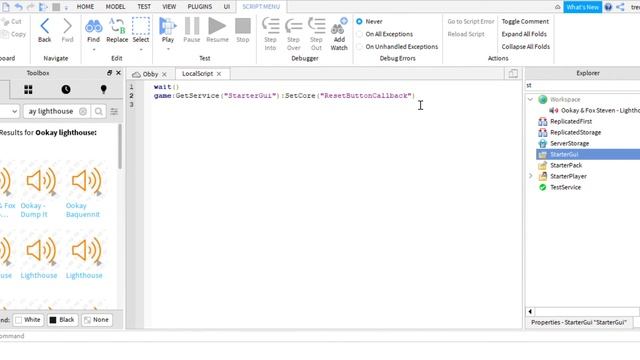Image resolution: width=640 pixels, height=360 pixels.
Task: Open the TEST ribbon tab
Action: point(144,7)
